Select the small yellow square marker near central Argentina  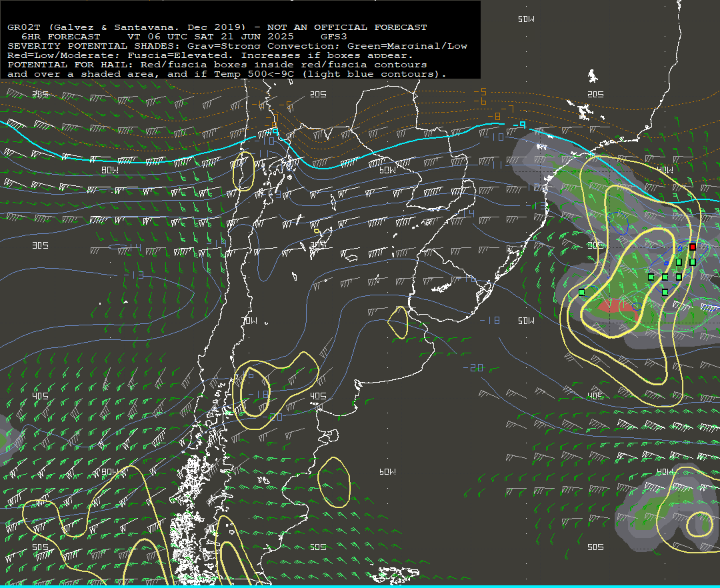point(317,231)
